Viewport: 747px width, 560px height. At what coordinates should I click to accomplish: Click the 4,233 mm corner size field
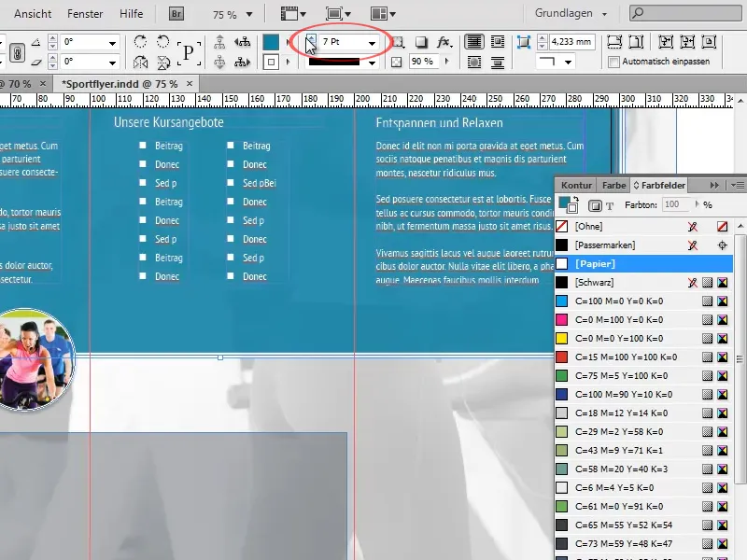click(x=572, y=42)
